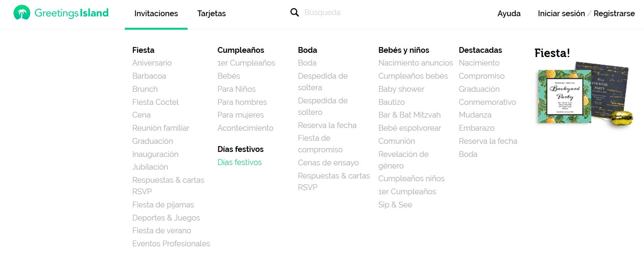
Task: Open the Ayuda help link
Action: click(x=509, y=13)
